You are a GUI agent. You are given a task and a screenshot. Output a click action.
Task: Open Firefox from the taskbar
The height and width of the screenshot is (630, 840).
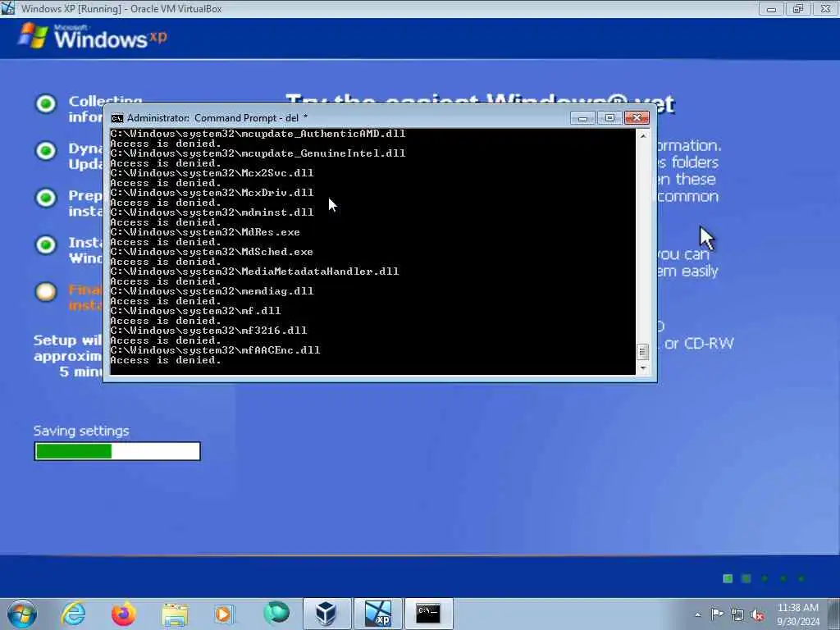(123, 614)
